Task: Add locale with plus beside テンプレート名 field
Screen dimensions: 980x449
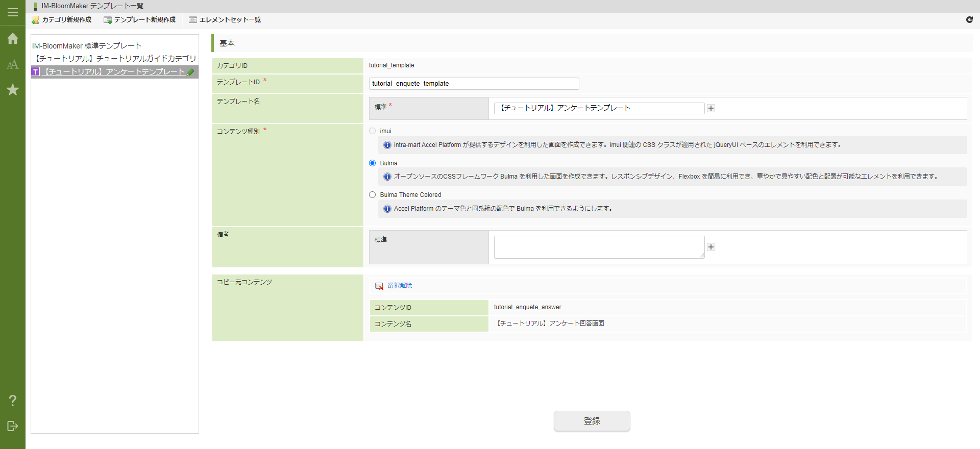Action: coord(711,108)
